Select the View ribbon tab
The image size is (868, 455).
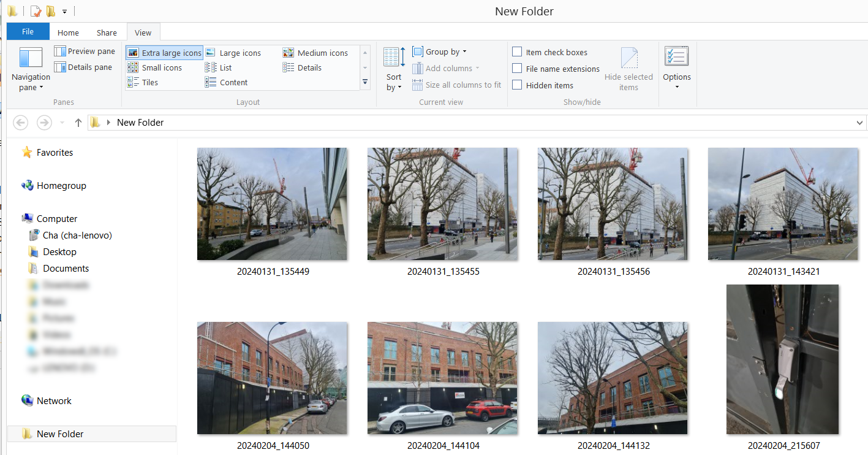tap(143, 32)
